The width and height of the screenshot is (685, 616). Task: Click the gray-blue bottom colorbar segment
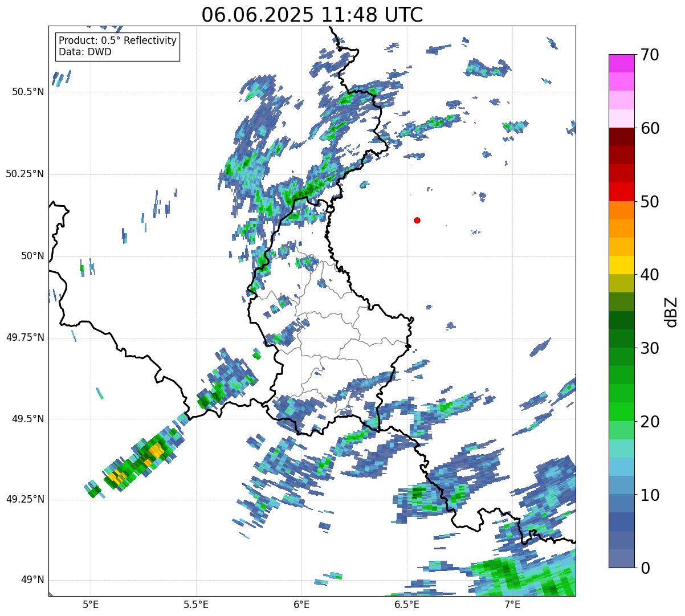622,558
